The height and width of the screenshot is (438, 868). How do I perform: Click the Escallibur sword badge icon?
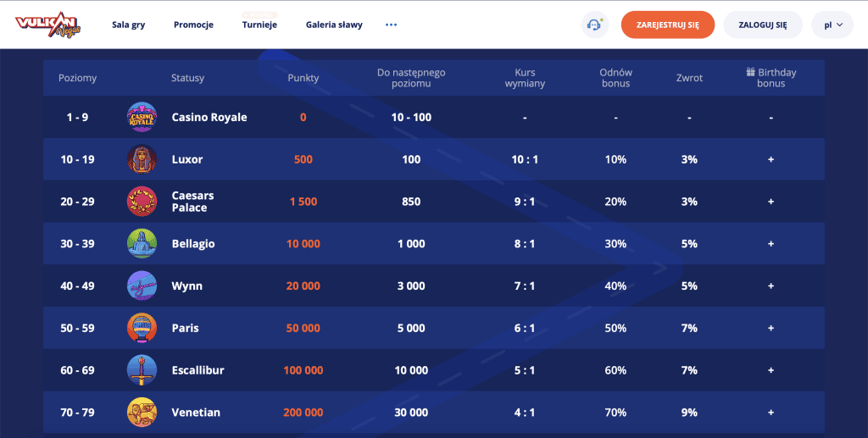[x=142, y=370]
